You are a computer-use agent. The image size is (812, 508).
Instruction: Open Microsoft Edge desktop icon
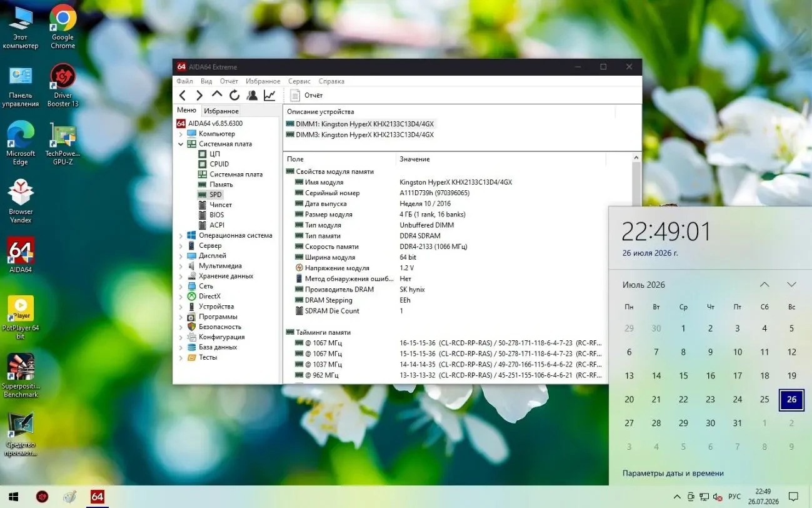[x=21, y=143]
